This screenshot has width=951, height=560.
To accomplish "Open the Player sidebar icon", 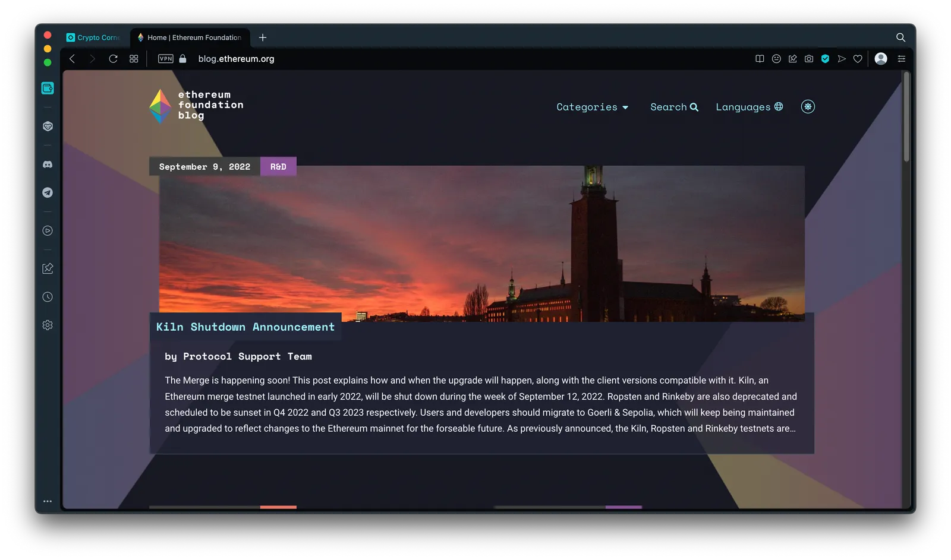I will tap(48, 230).
